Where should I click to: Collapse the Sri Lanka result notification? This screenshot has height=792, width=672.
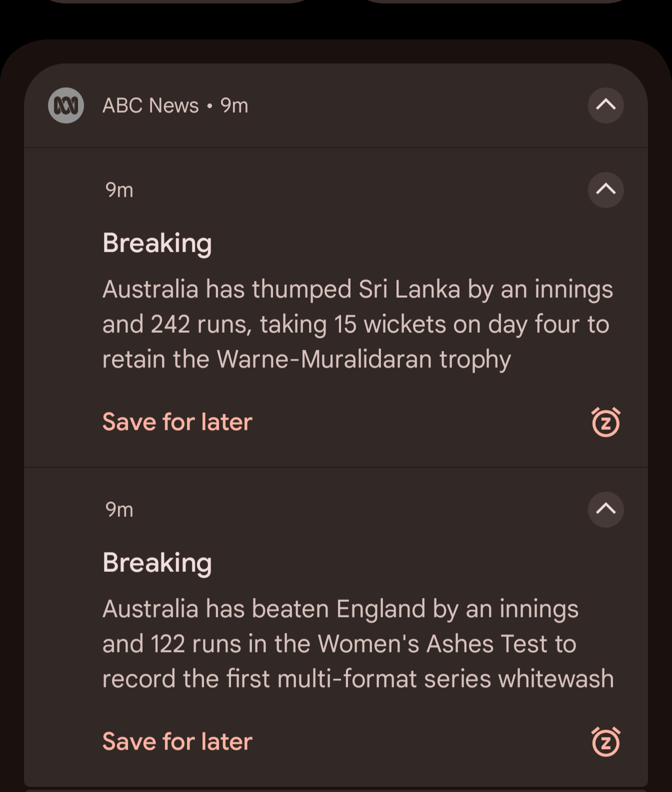(605, 190)
